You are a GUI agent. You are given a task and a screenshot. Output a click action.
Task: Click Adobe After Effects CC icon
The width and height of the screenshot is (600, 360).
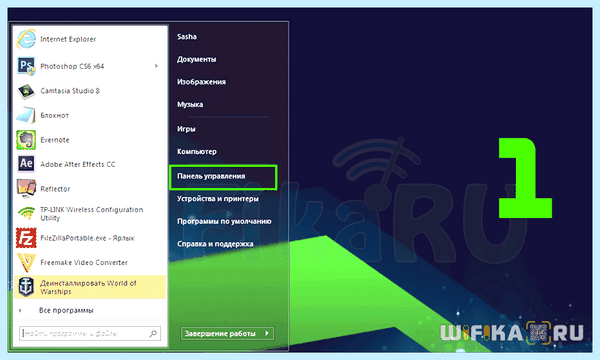(26, 164)
